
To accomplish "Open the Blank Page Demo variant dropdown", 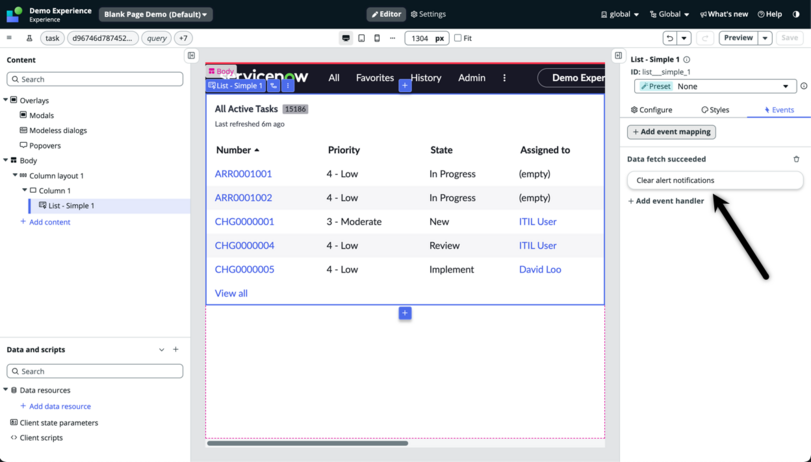I will (156, 14).
